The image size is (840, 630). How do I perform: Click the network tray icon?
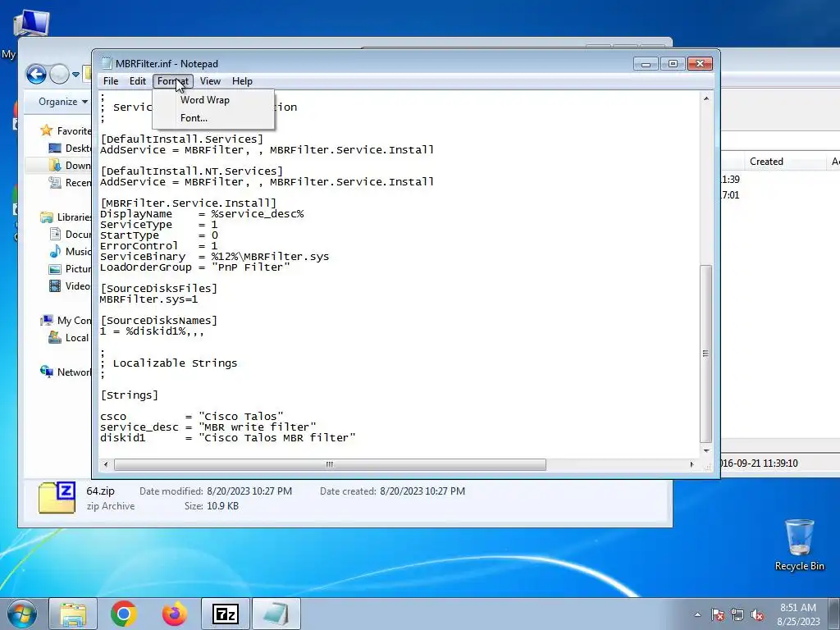[737, 614]
